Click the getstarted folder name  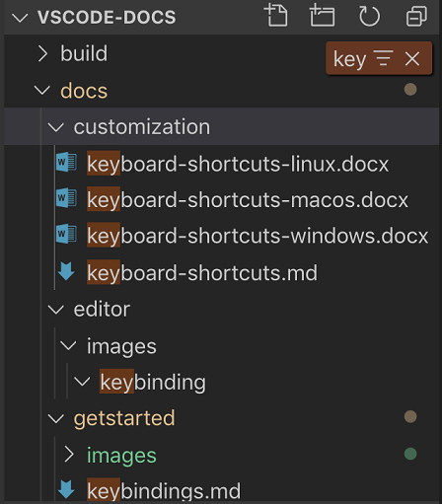tap(124, 418)
